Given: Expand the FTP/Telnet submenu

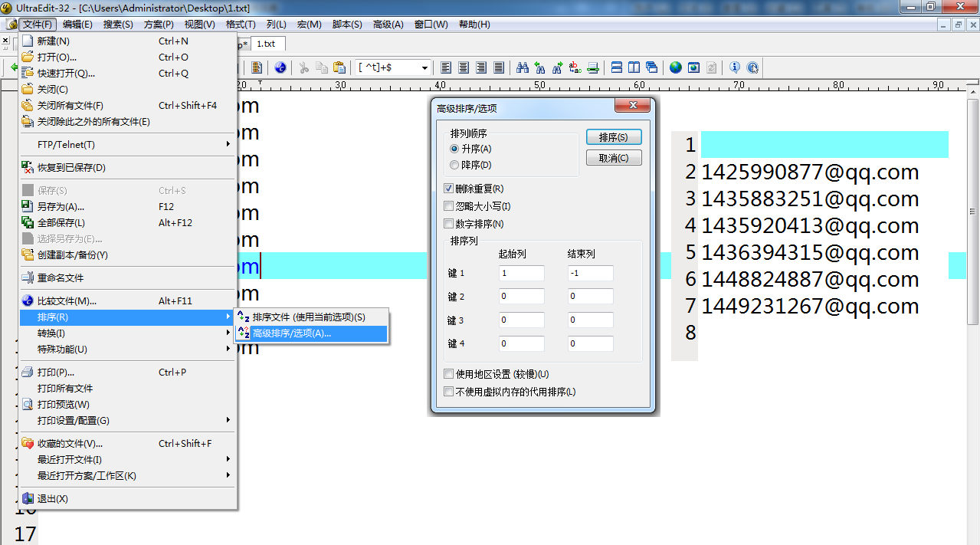Looking at the screenshot, I should tap(127, 144).
